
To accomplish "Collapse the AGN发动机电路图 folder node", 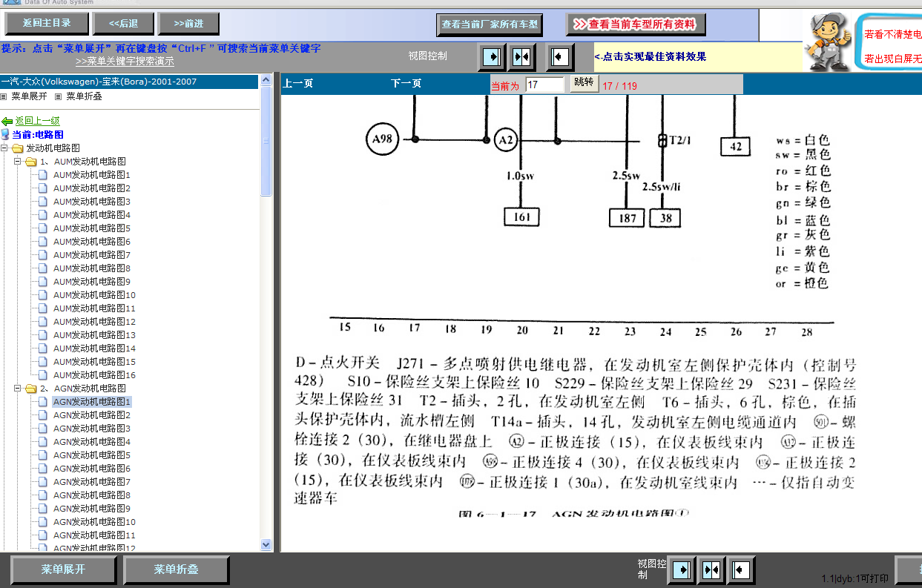I will point(18,389).
